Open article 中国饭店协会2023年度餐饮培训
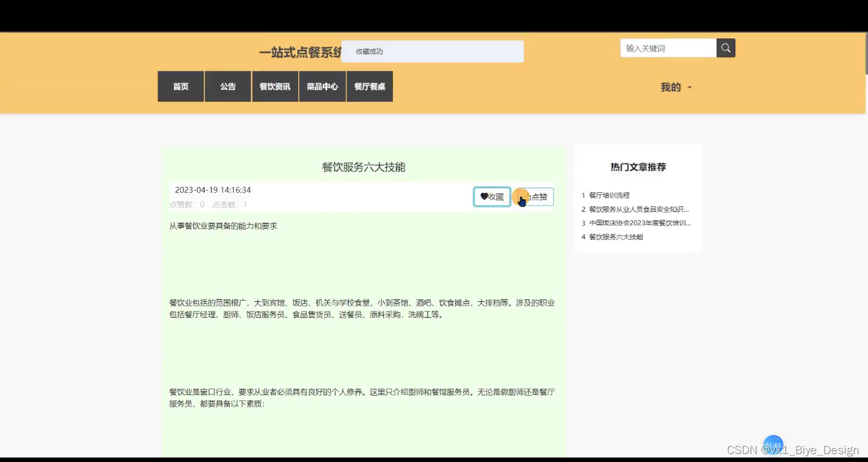868x462 pixels. click(x=640, y=223)
